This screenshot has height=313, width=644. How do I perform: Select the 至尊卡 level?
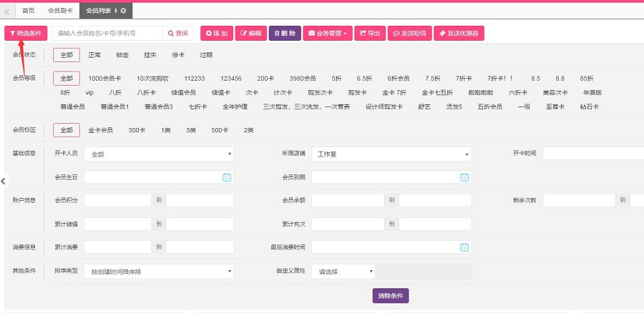coord(555,106)
